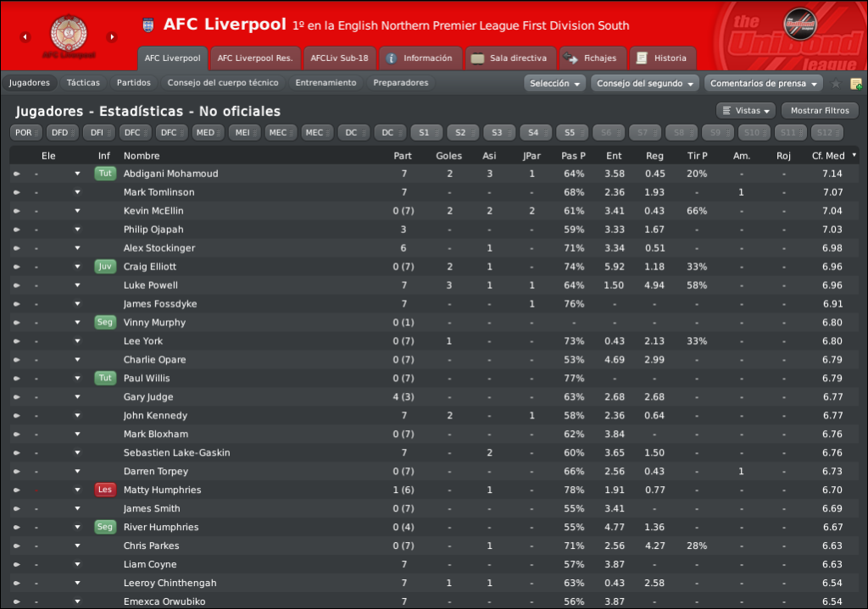Toggle the S1 substitute slot filter
The height and width of the screenshot is (609, 868).
click(x=426, y=132)
